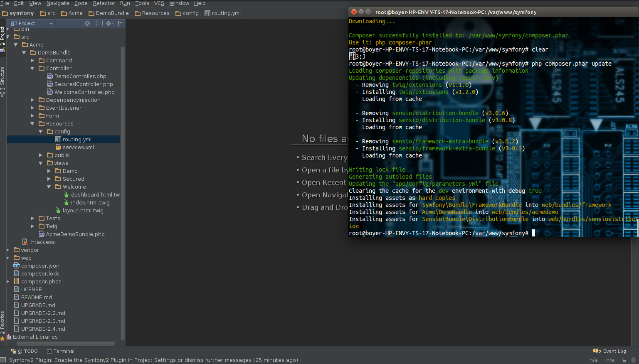The image size is (639, 364).
Task: Open the Project panel gear settings
Action: 109,23
